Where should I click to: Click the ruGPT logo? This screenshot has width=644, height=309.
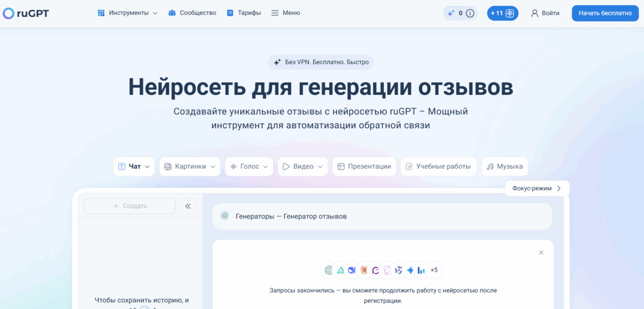[x=26, y=13]
